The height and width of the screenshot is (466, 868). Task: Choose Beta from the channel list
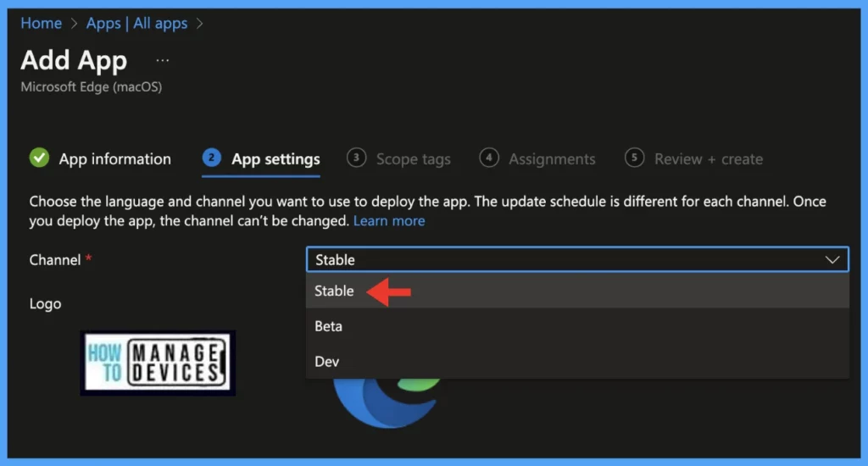576,326
